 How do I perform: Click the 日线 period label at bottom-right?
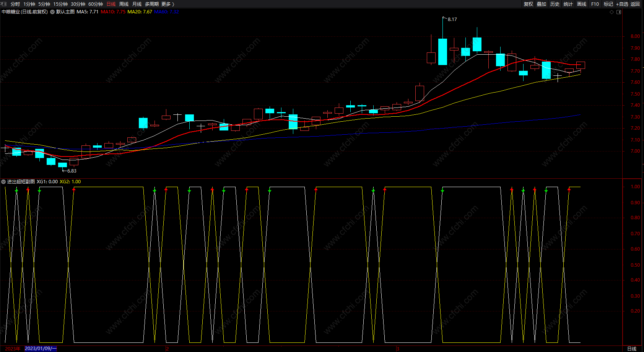[632, 349]
